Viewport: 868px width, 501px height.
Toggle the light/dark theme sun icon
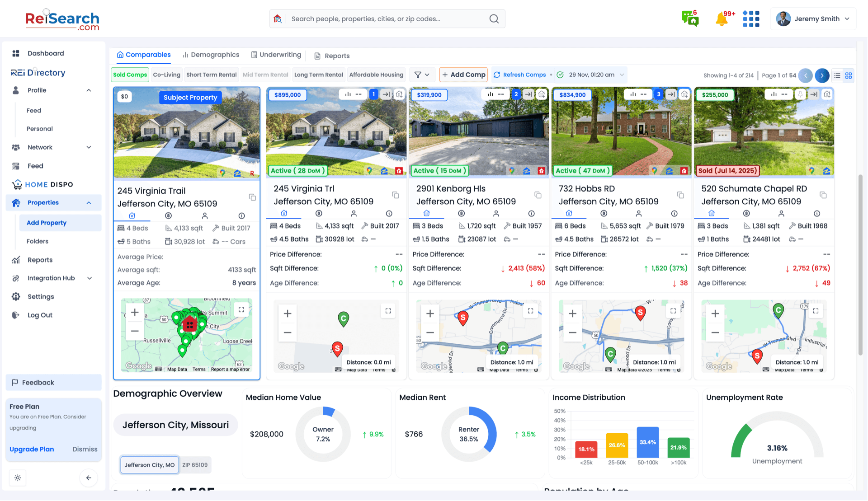(18, 478)
